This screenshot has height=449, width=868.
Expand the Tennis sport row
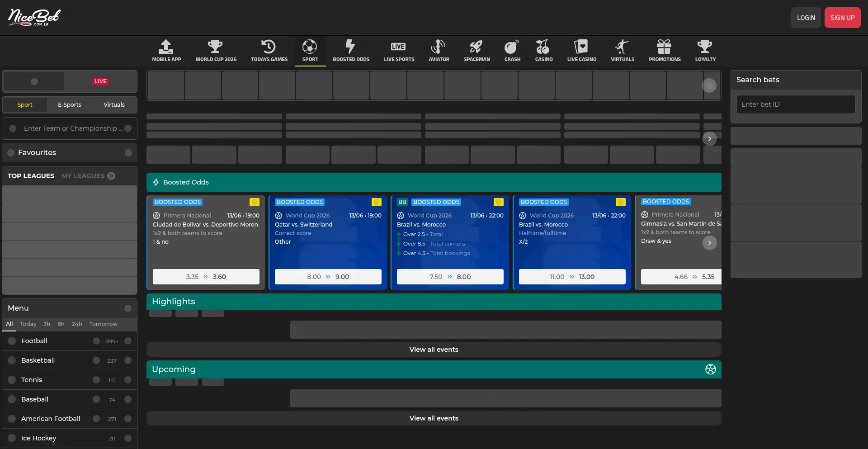(x=70, y=380)
